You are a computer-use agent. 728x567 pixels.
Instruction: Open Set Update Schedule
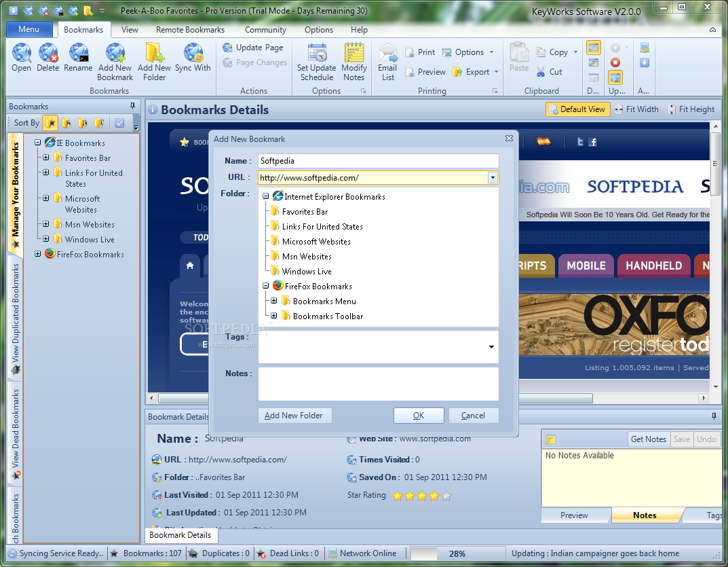coord(317,62)
